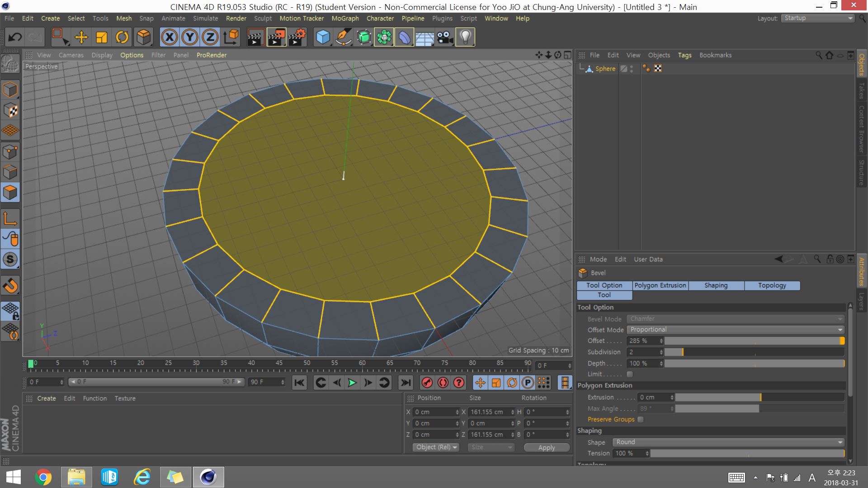Toggle Snap enable icon with S
This screenshot has height=488, width=868.
point(10,259)
